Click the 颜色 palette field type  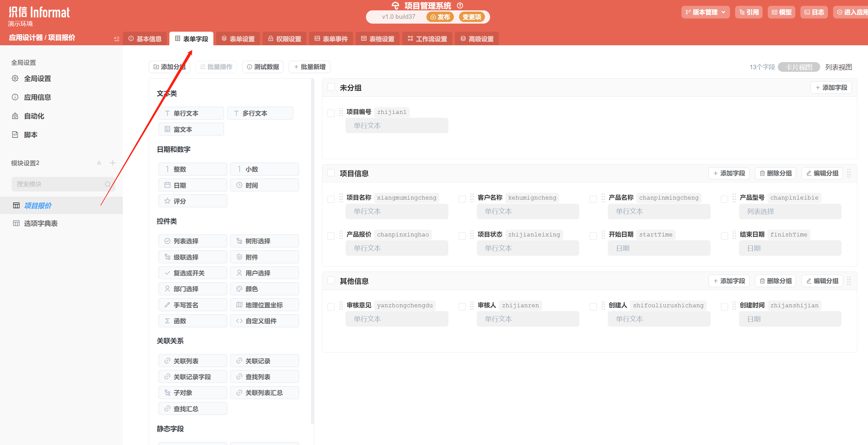[x=264, y=289]
